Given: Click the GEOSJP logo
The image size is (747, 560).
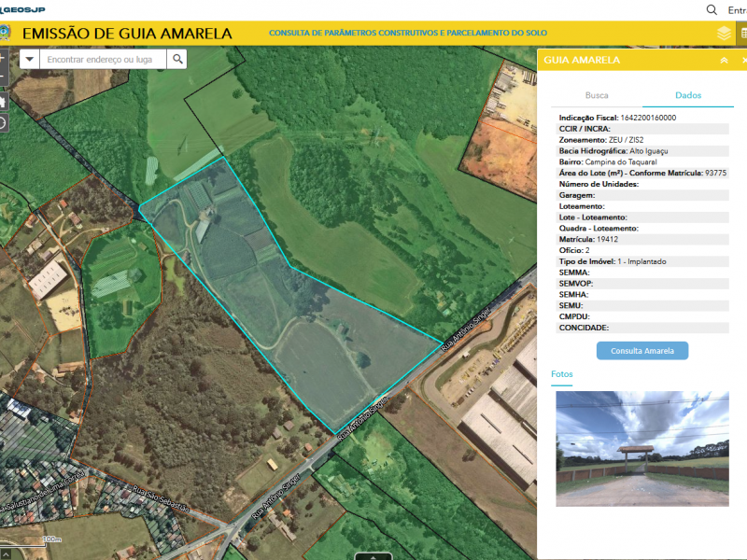Looking at the screenshot, I should [22, 9].
